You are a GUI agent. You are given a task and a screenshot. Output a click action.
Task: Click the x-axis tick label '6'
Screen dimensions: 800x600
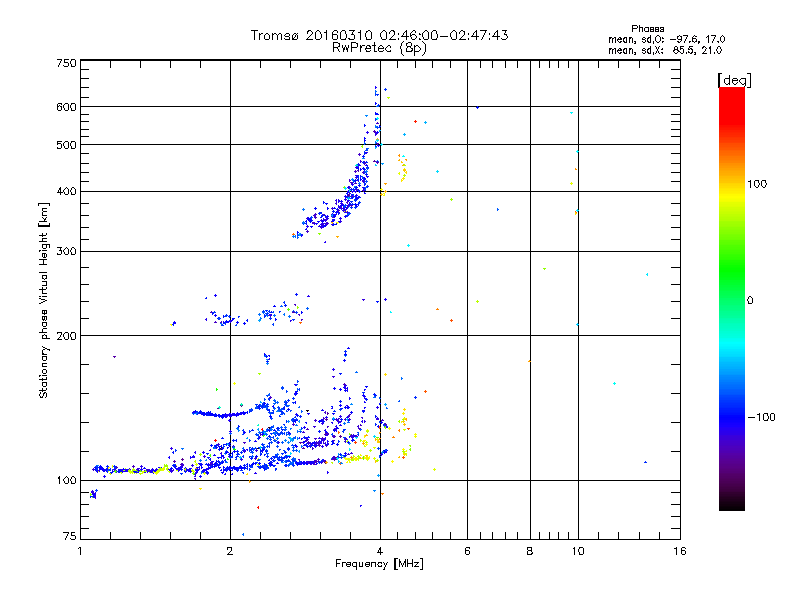[x=467, y=551]
